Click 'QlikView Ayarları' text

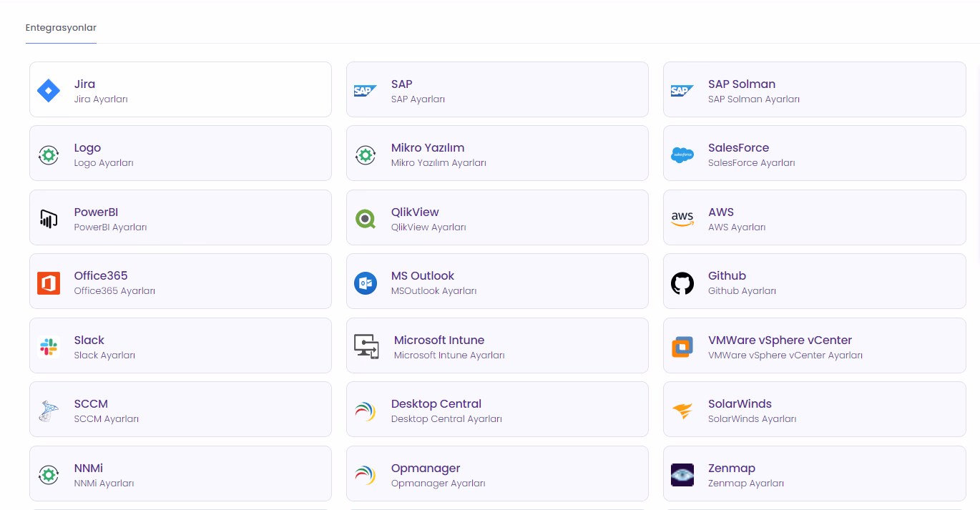pyautogui.click(x=428, y=227)
